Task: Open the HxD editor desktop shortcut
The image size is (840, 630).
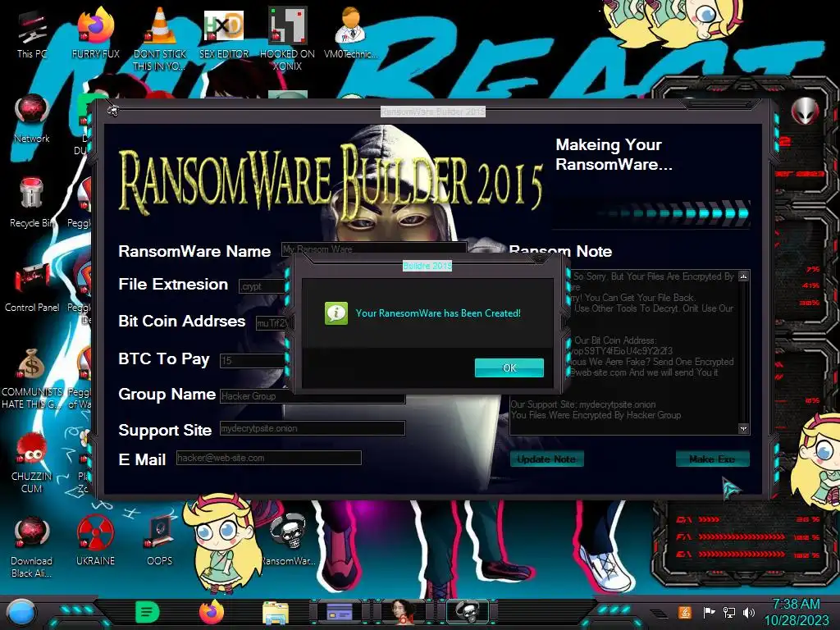Action: (224, 34)
